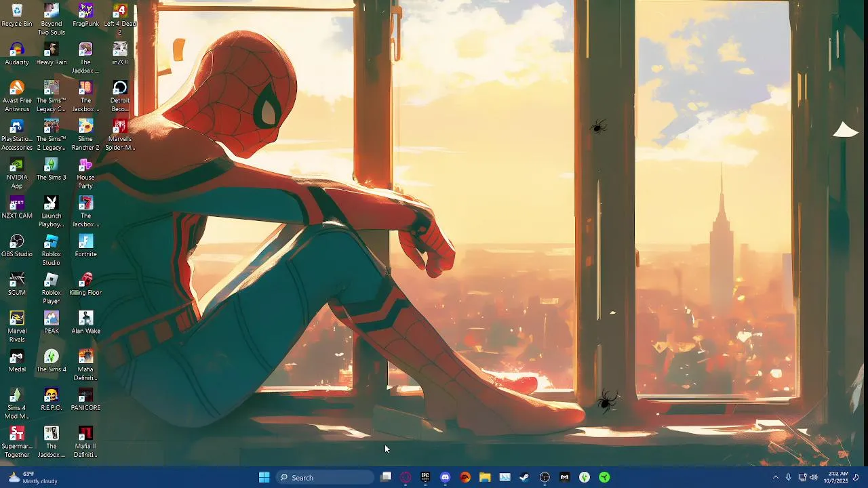Open the Medal desktop icon

[17, 361]
